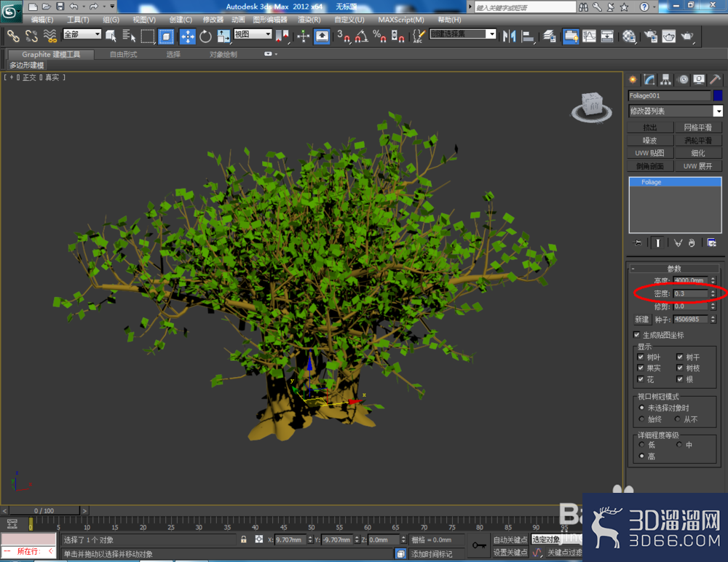Select 始终 canopy mode radio button

click(x=641, y=419)
